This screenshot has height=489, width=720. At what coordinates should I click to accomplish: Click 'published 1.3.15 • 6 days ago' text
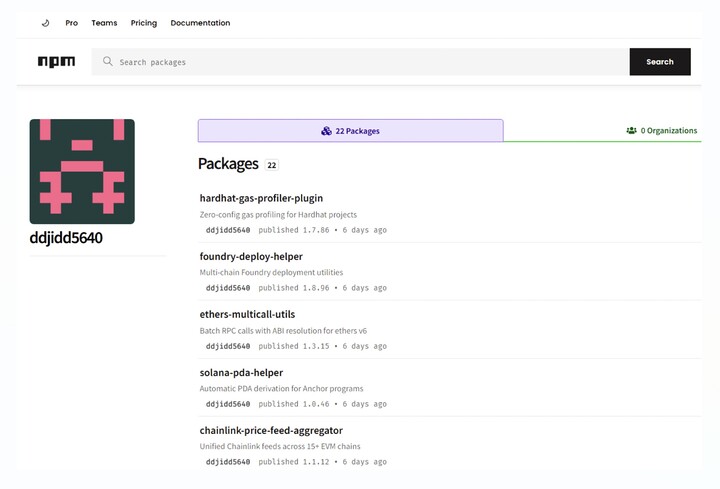(x=322, y=346)
